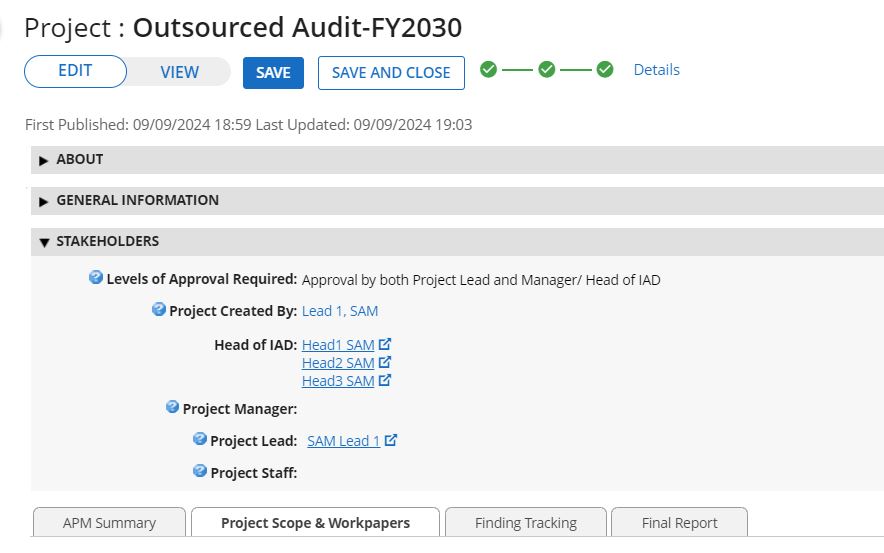This screenshot has height=553, width=884.
Task: Open the Finding Tracking tab
Action: (x=526, y=523)
